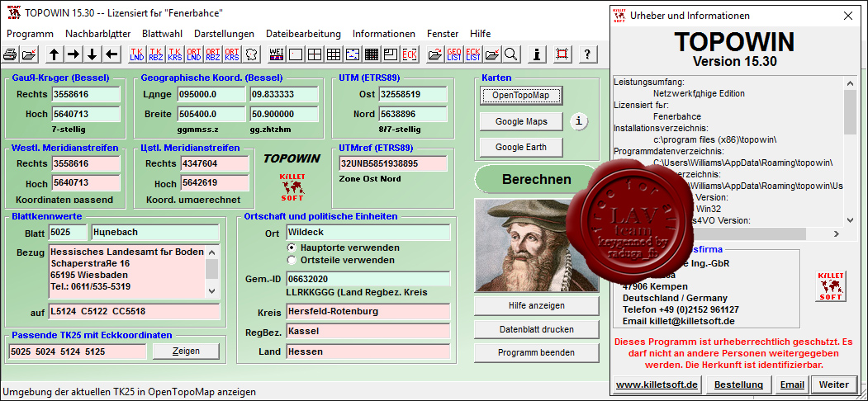Go to the southern neighbor sheet (down arrow)
This screenshot has height=401, width=868.
pyautogui.click(x=92, y=54)
